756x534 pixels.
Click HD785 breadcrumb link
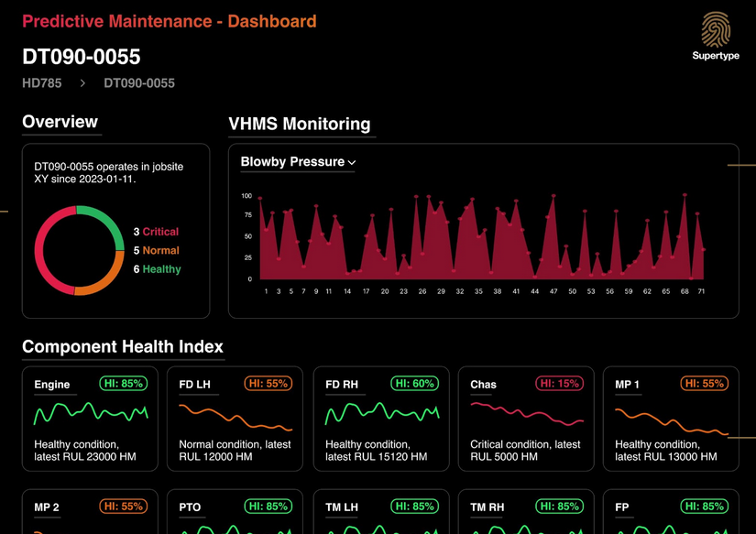point(42,83)
